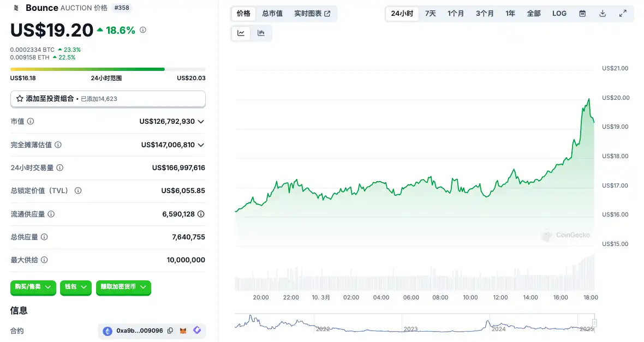Screen dimensions: 644x342
Task: Click the 10. 3月 date label on the time axis
Action: pos(321,297)
